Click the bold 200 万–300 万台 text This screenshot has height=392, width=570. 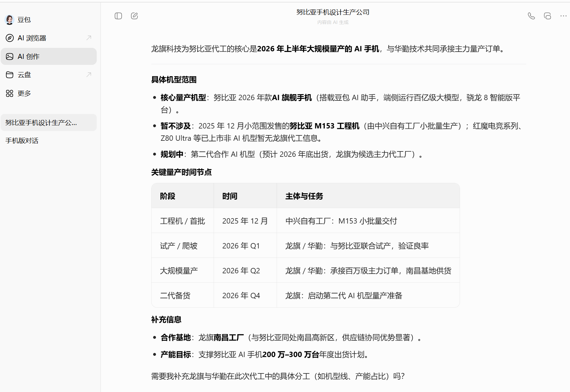coord(291,355)
